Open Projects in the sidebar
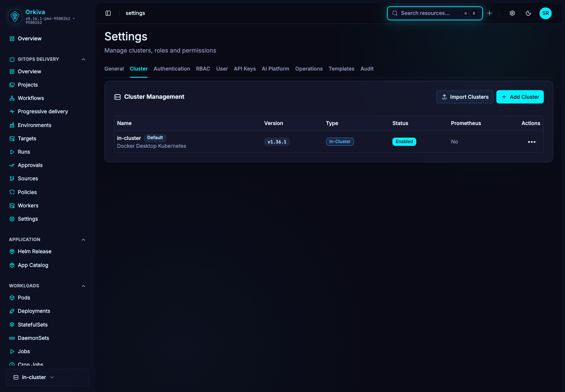The width and height of the screenshot is (565, 392). [x=47, y=85]
